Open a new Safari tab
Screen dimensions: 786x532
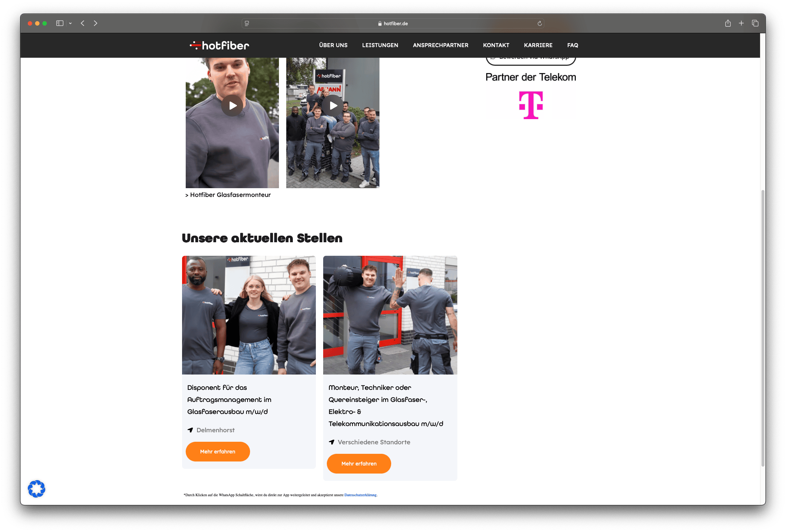pyautogui.click(x=741, y=23)
